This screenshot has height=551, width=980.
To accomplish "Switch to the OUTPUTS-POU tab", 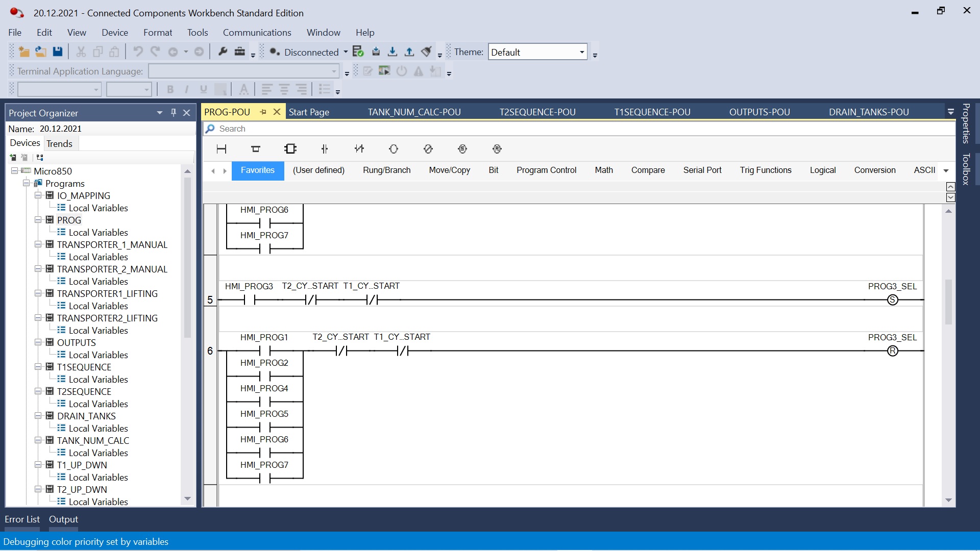I will pyautogui.click(x=759, y=112).
